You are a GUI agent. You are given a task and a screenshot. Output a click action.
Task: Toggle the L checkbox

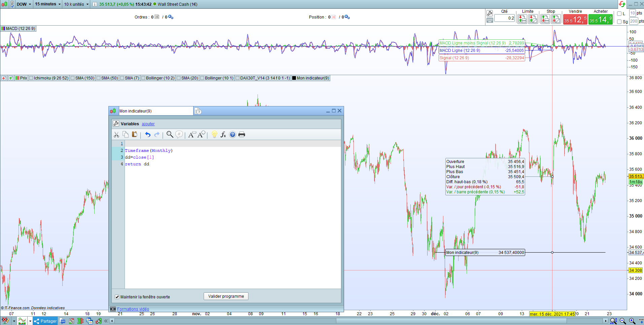point(619,14)
